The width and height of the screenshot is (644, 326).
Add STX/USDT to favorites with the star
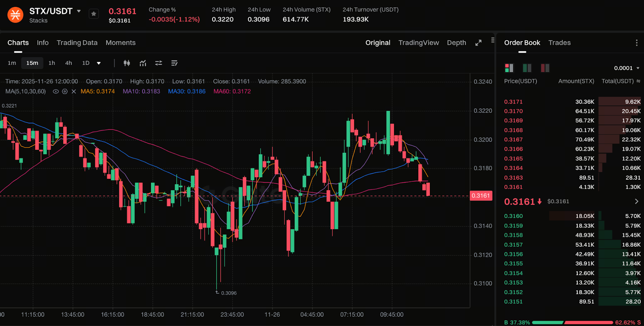[x=94, y=14]
